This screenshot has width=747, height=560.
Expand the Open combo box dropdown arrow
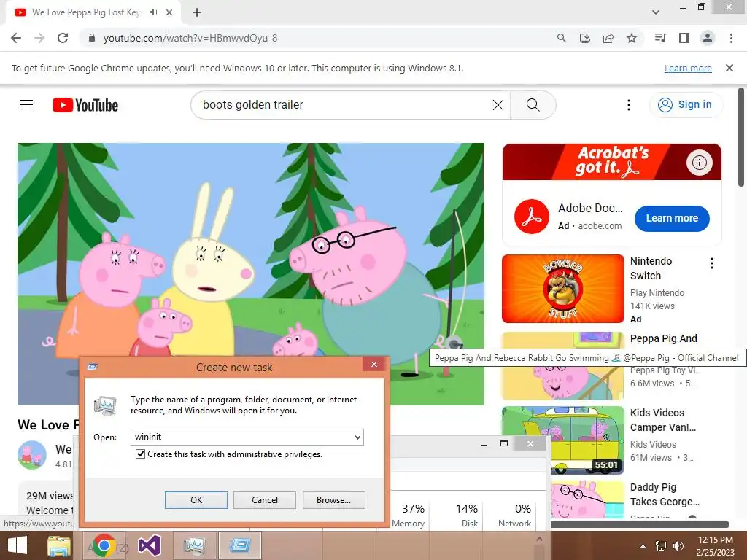[357, 437]
